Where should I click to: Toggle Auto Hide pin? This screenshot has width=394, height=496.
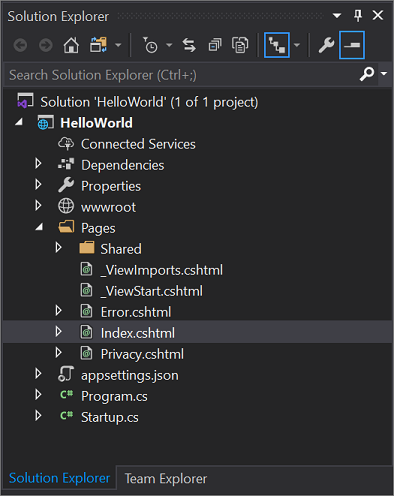[358, 15]
